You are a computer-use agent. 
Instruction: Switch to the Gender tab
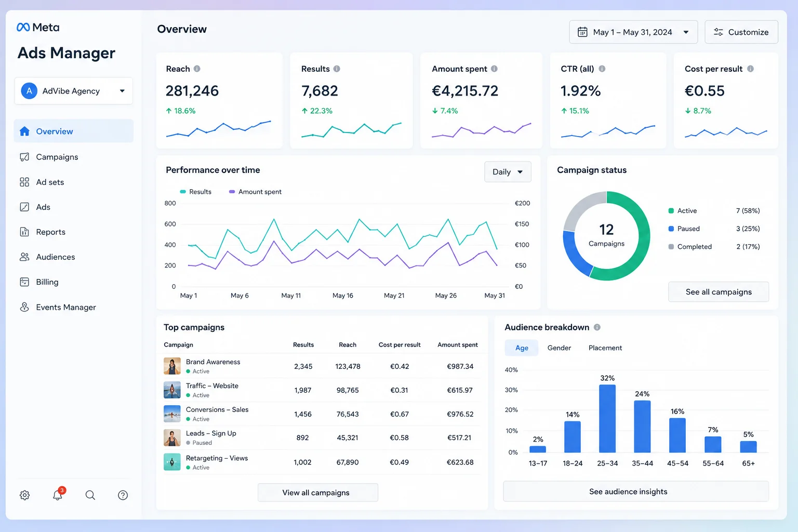(559, 348)
